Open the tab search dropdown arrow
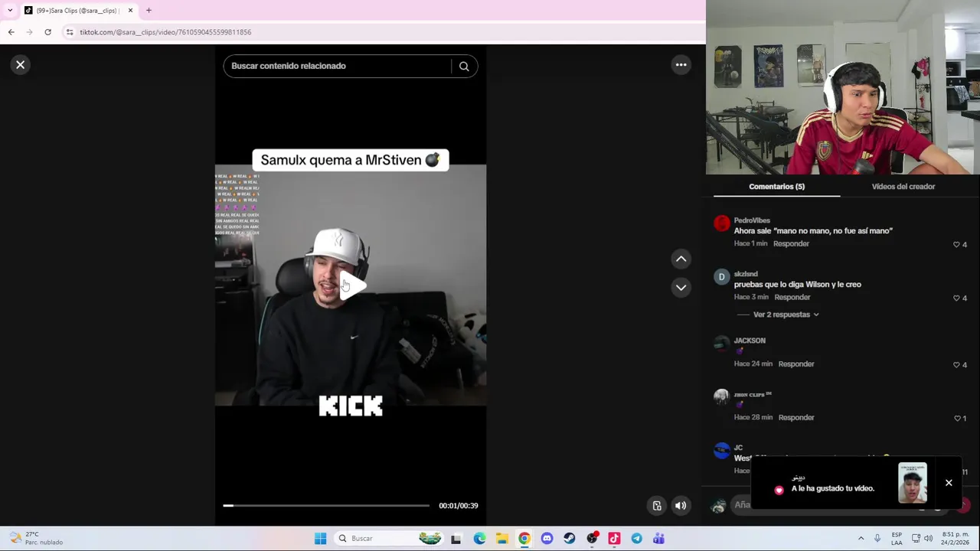The image size is (980, 551). [10, 11]
